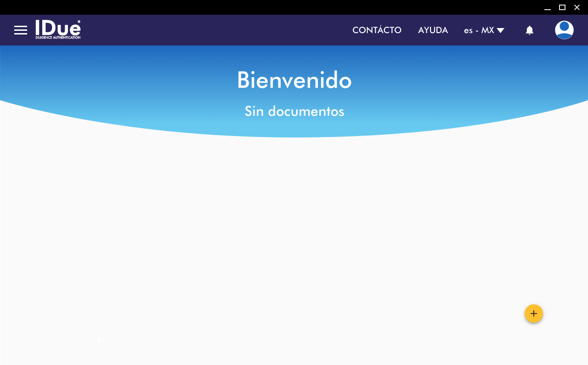Click the IDue logo
This screenshot has width=588, height=365.
click(58, 28)
